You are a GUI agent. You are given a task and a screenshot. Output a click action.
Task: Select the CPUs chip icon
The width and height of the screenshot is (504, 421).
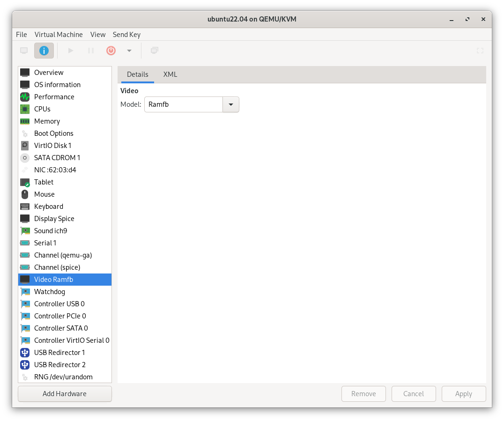25,109
